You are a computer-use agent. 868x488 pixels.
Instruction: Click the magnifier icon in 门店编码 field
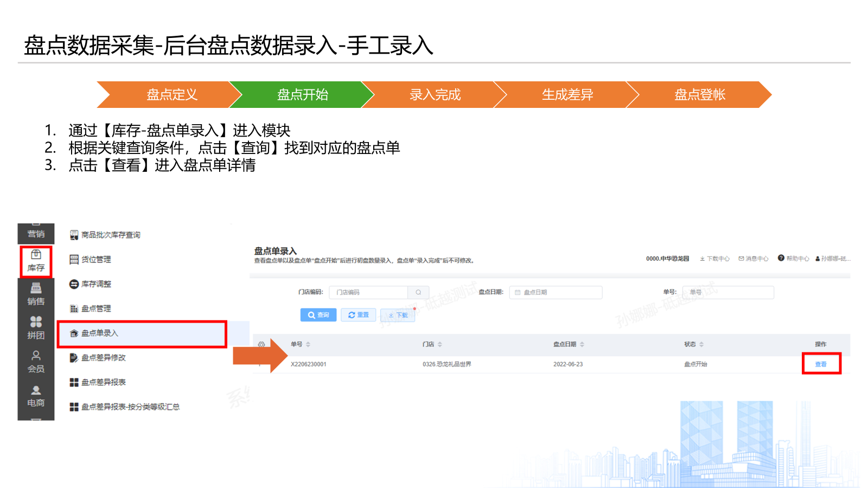click(x=418, y=292)
